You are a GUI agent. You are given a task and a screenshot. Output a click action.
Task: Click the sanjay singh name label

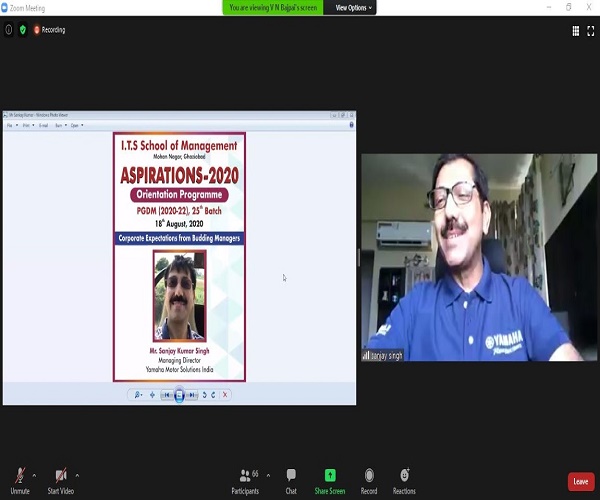click(383, 356)
